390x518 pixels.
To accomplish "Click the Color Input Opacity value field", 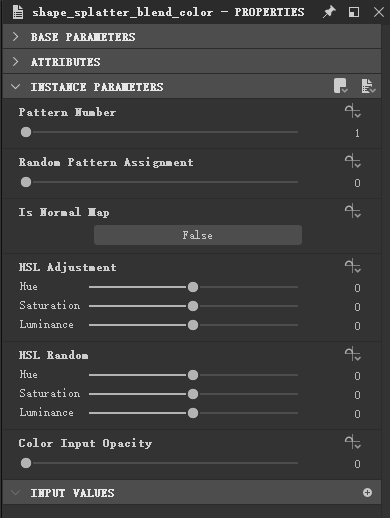I will [357, 464].
